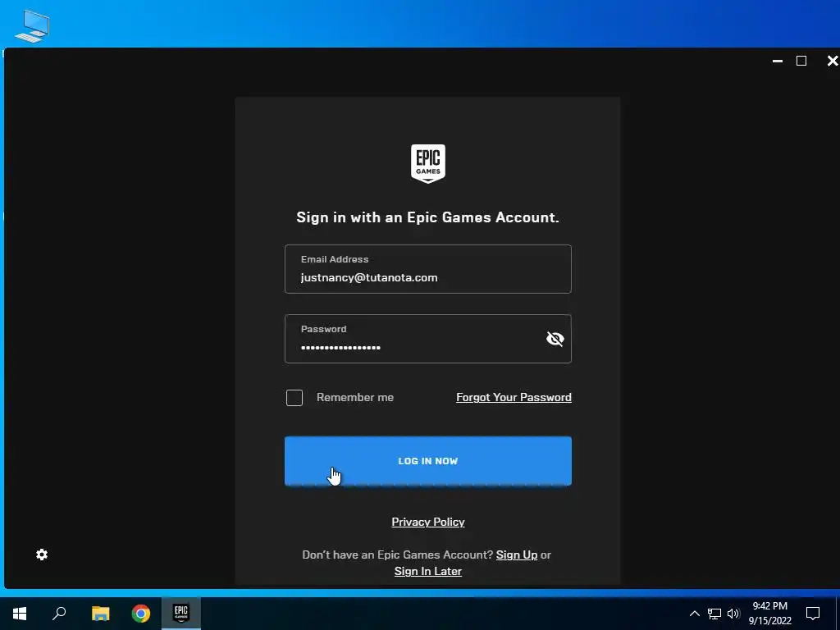The image size is (840, 630).
Task: Click the Epic Games logo
Action: pos(427,163)
